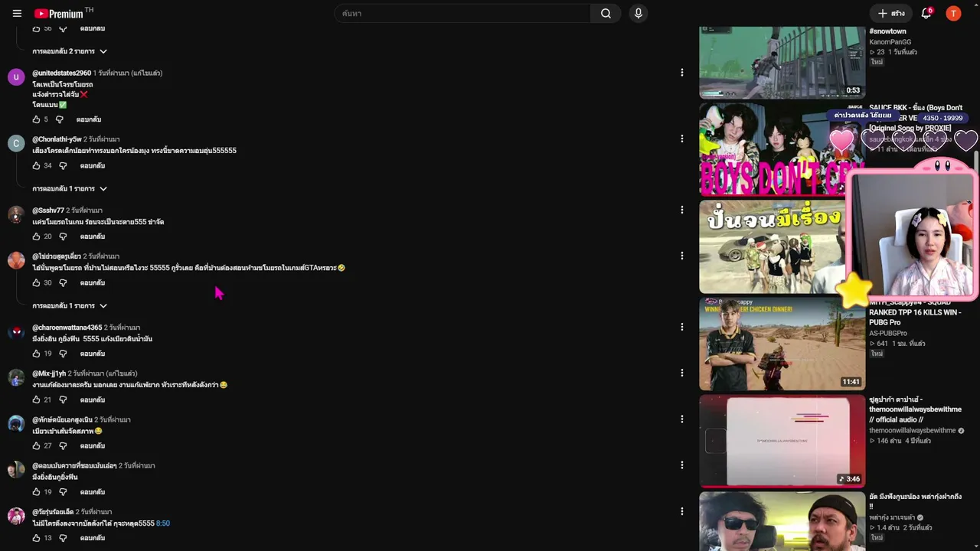The height and width of the screenshot is (551, 980).
Task: Open three-dot menu for @Ssshv77's comment
Action: coord(681,210)
